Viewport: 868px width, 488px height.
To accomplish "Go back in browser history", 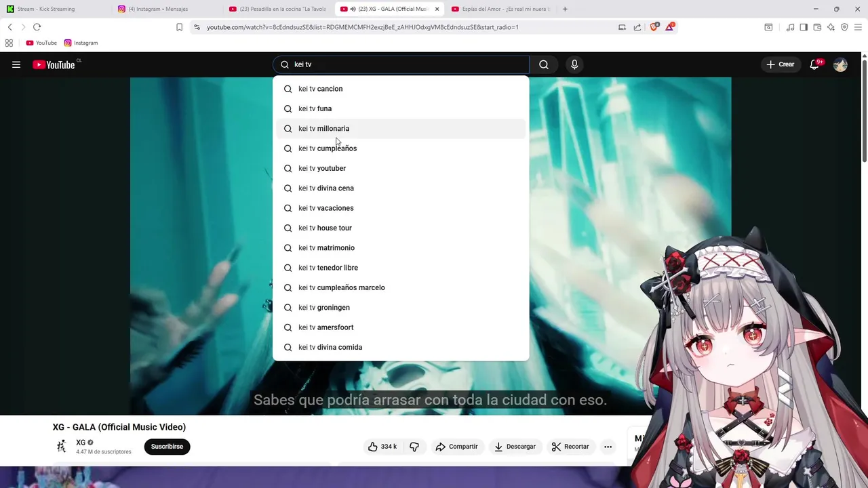I will pos(9,27).
